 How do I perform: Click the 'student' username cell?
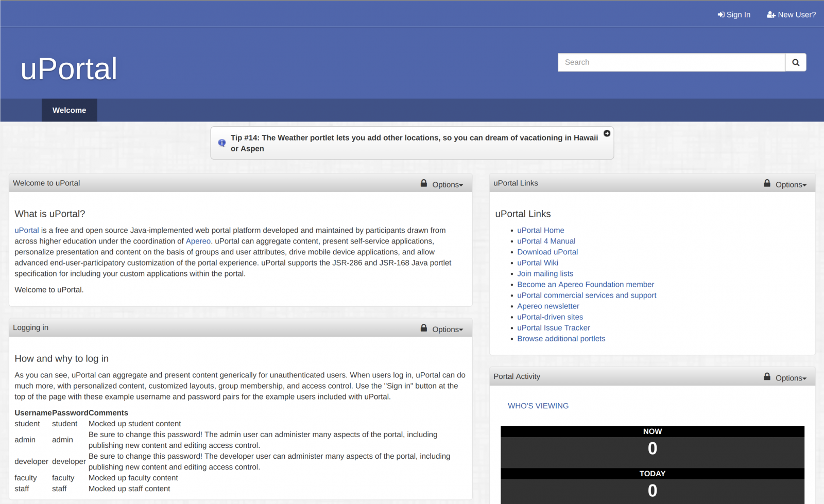[x=27, y=424]
